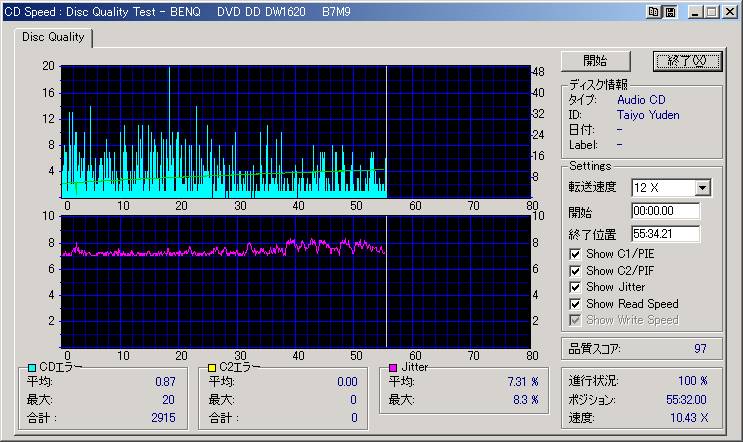Click the cyan CD error legend swatch
743x442 pixels.
click(x=31, y=368)
